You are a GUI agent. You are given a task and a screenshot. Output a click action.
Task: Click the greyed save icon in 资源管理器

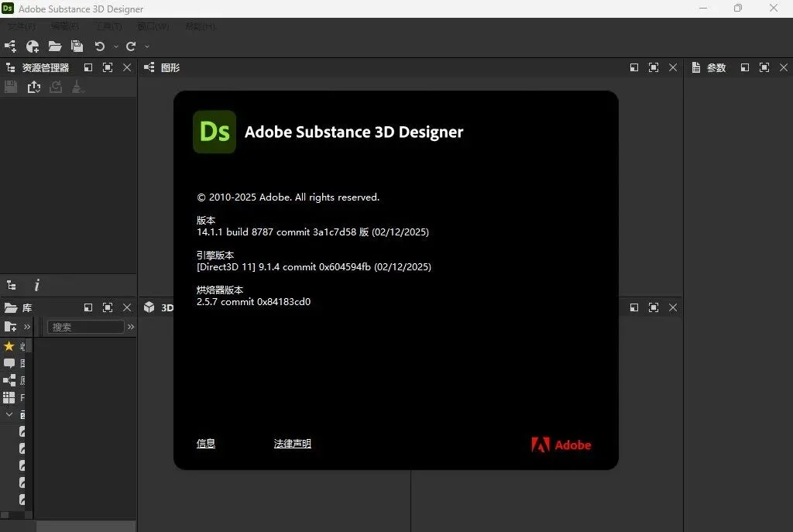coord(11,87)
